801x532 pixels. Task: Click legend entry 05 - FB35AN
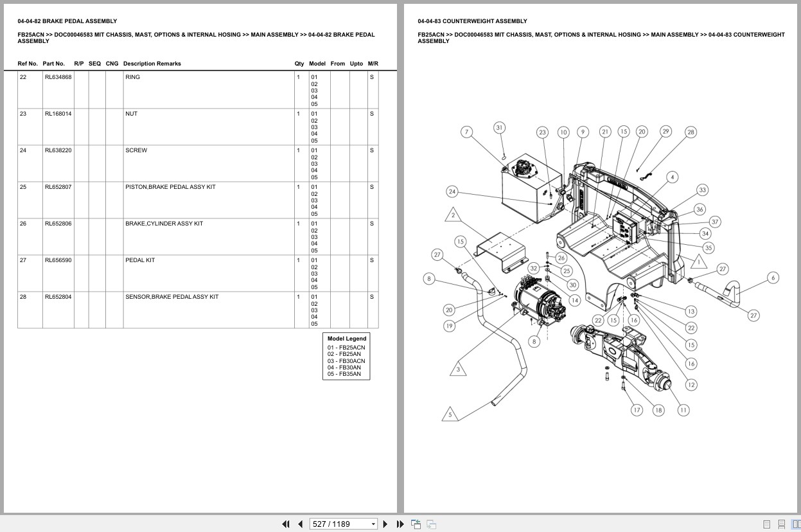coord(344,374)
